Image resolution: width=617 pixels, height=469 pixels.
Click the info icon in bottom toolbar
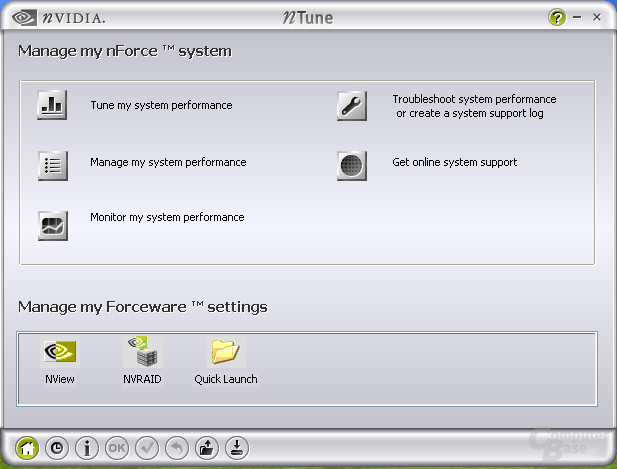(x=87, y=448)
